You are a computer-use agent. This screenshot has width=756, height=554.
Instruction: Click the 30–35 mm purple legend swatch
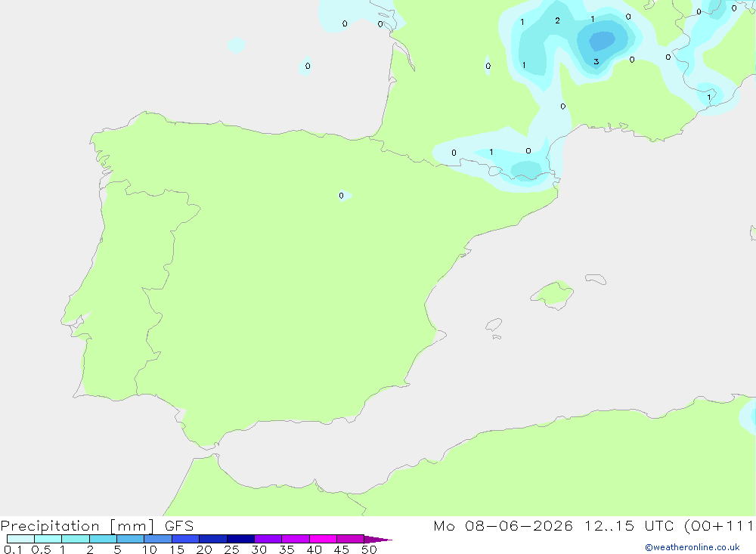click(x=268, y=539)
